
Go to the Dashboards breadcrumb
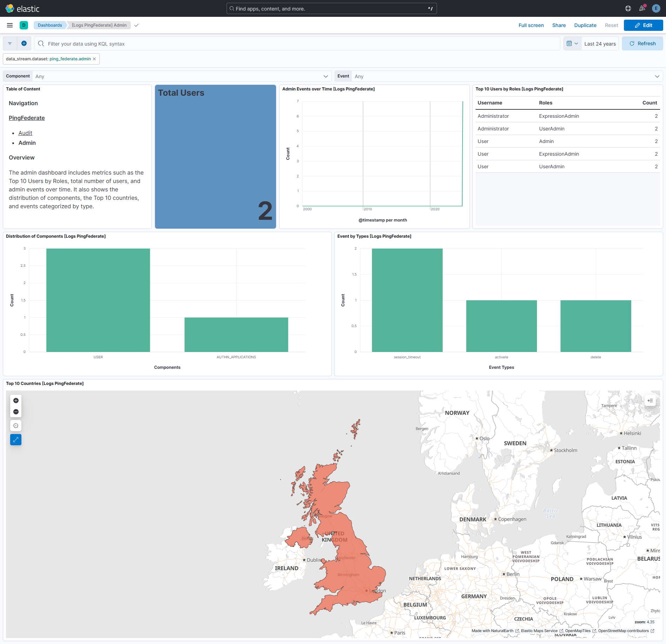pyautogui.click(x=50, y=25)
